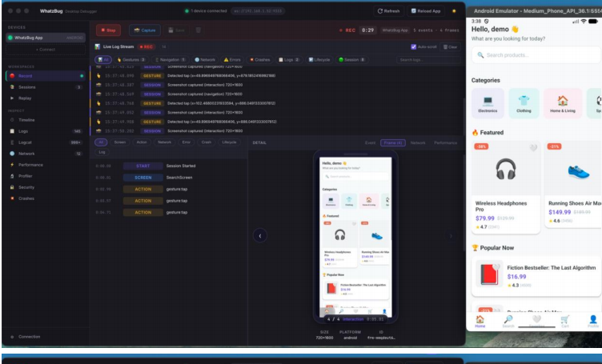Click the Reload App button
The width and height of the screenshot is (602, 364).
pyautogui.click(x=426, y=11)
